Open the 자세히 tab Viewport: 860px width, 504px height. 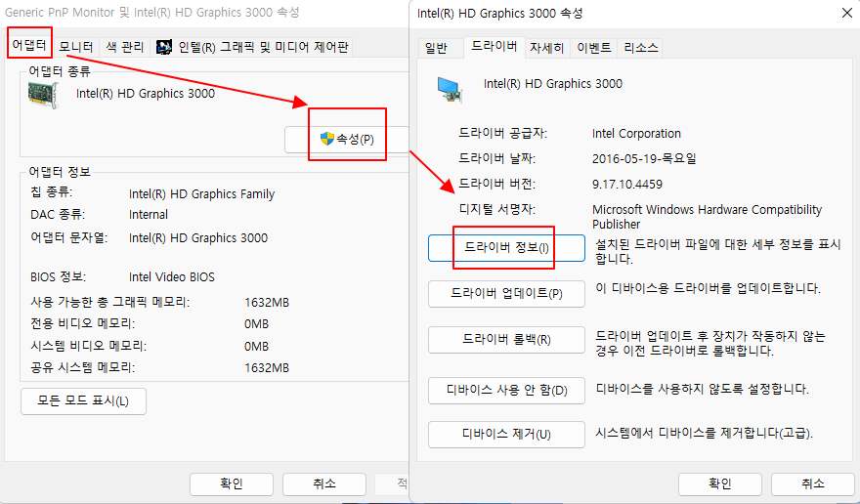(x=547, y=48)
